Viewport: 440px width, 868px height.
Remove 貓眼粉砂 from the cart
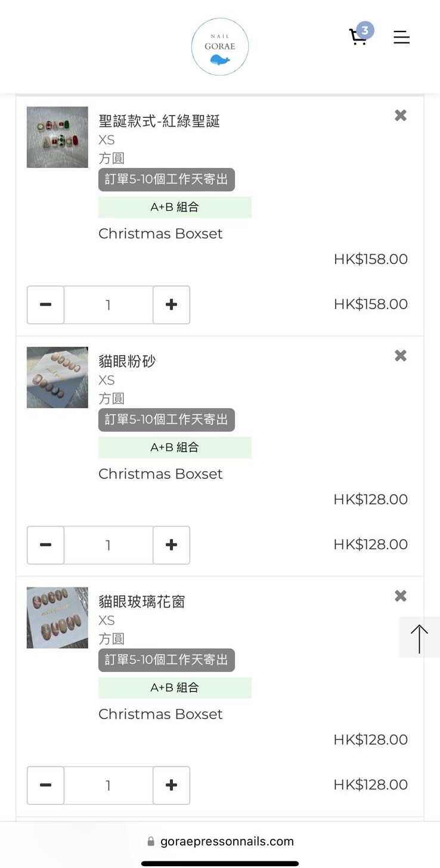coord(401,356)
